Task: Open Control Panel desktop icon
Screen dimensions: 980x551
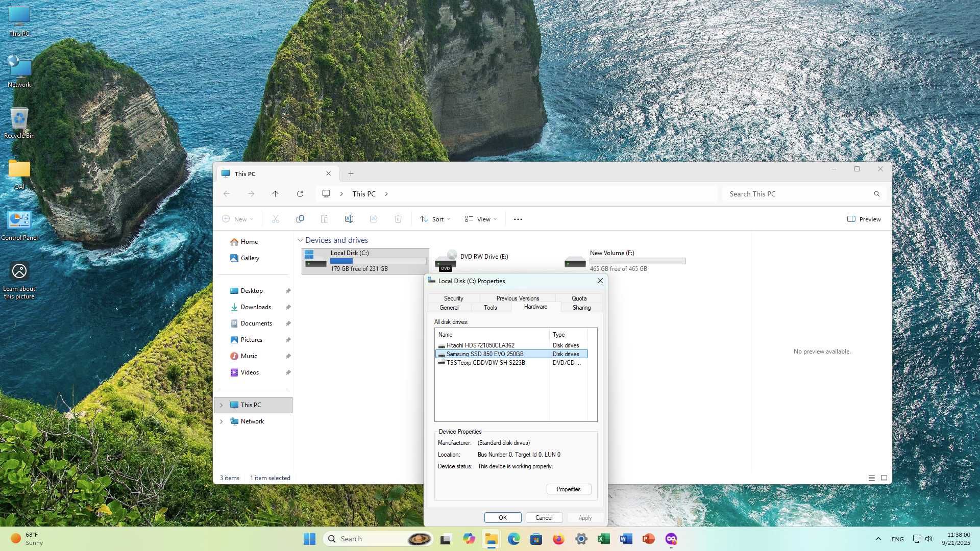Action: pyautogui.click(x=19, y=225)
